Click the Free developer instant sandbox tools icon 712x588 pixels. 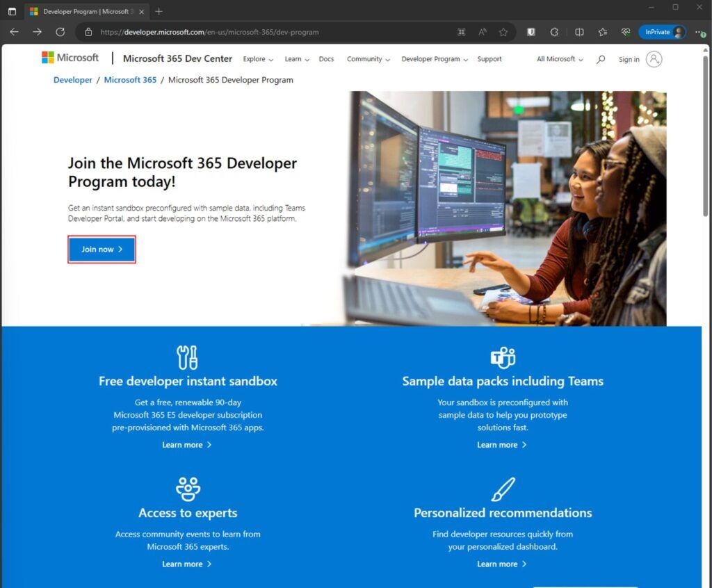(186, 357)
